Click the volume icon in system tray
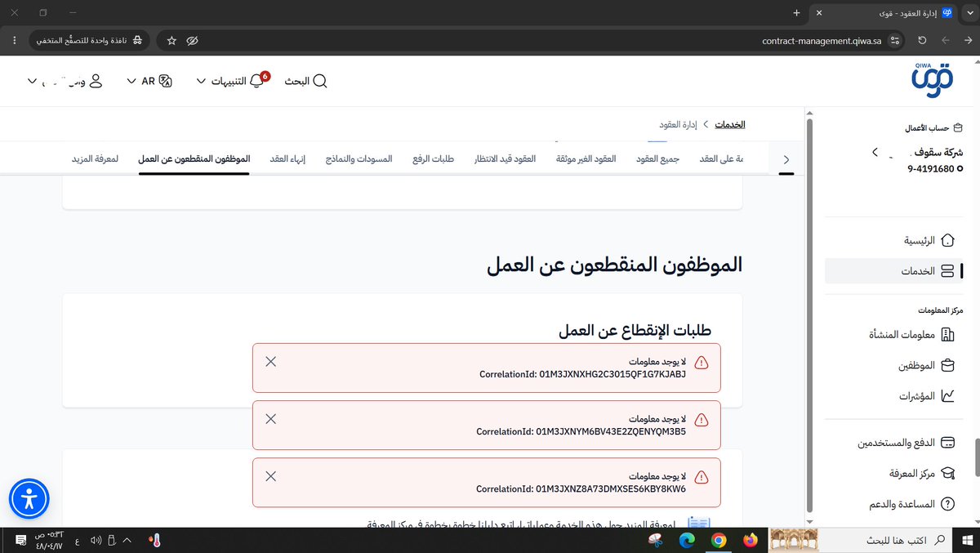 pos(96,540)
